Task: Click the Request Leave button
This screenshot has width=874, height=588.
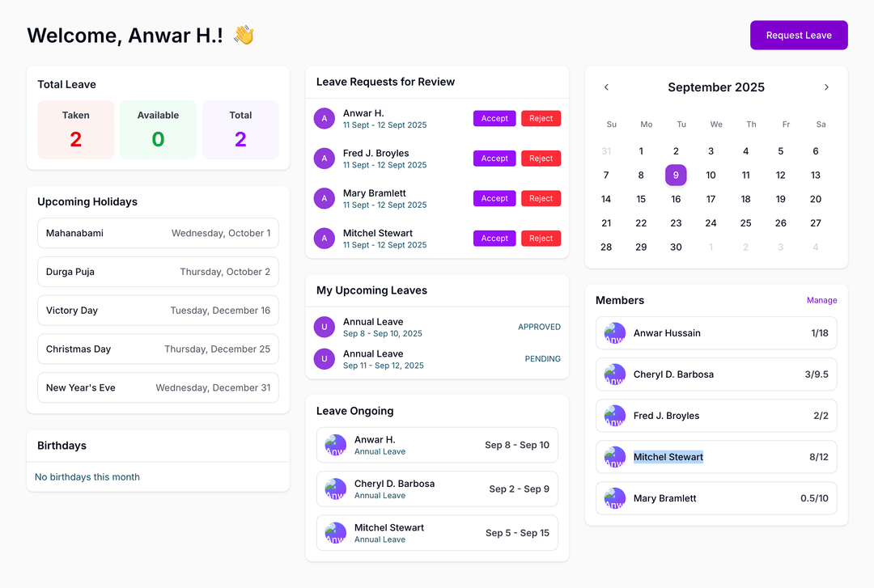Action: [798, 36]
